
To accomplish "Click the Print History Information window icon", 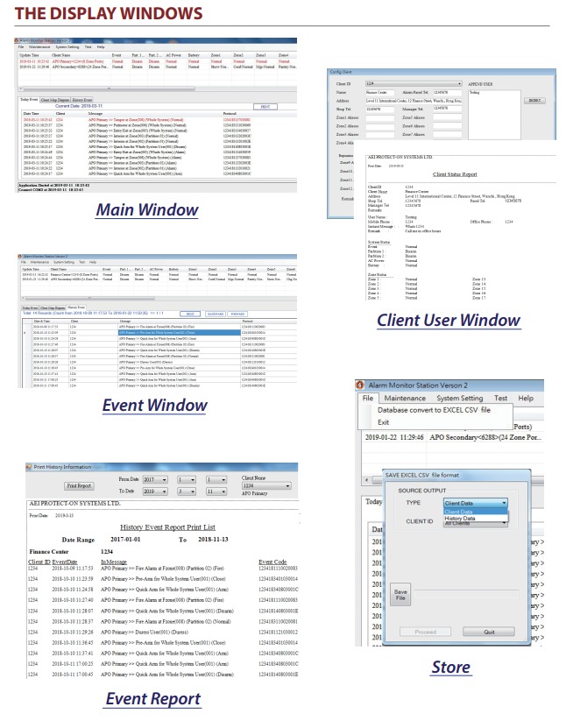I will point(25,468).
